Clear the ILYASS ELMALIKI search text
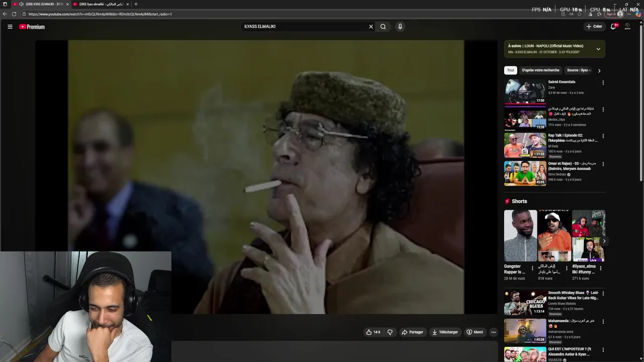The width and height of the screenshot is (644, 362). click(371, 27)
